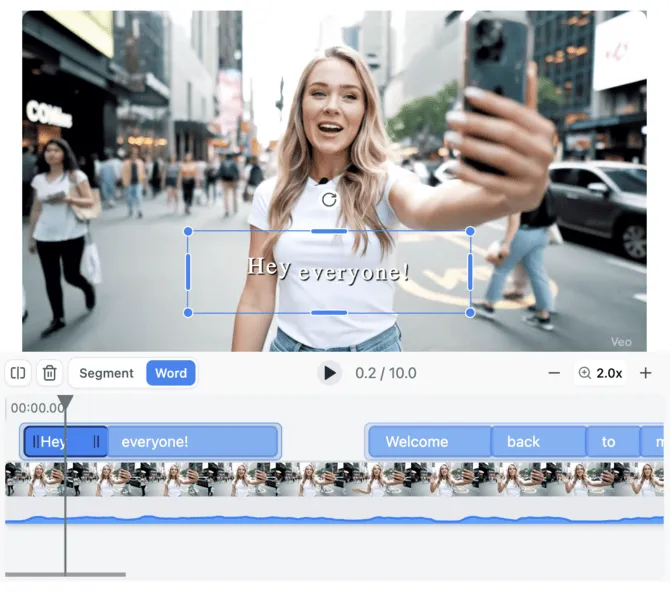
Task: Click the horizontal timeline scrollbar
Action: [x=65, y=575]
